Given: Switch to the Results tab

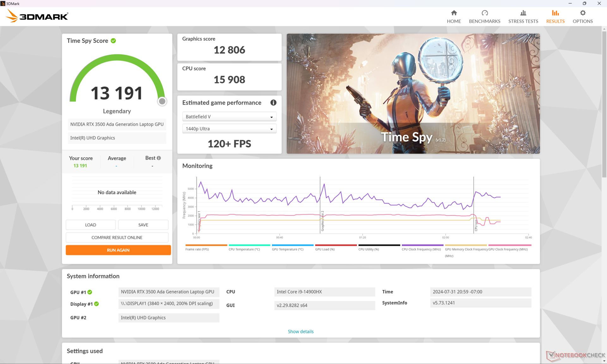Looking at the screenshot, I should pyautogui.click(x=555, y=16).
